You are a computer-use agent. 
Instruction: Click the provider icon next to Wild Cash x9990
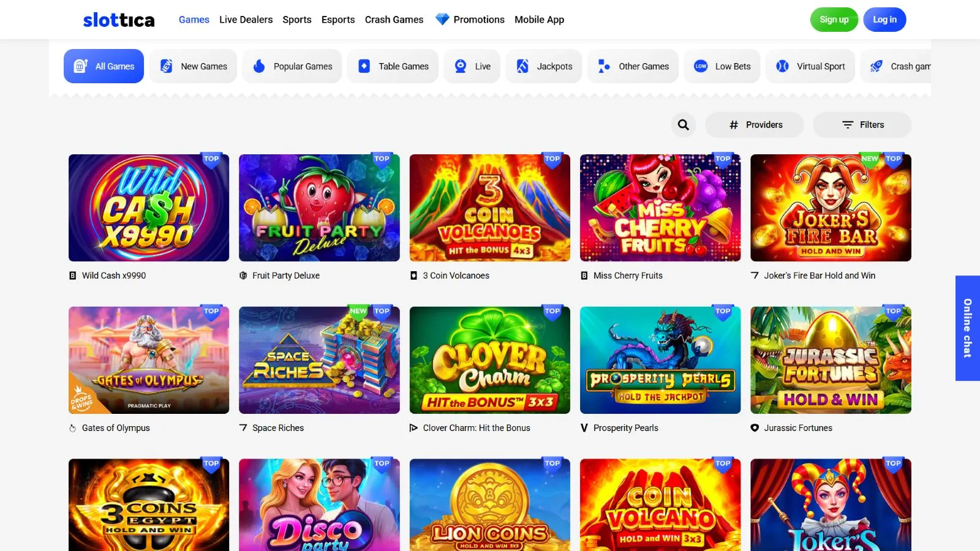[x=73, y=275]
